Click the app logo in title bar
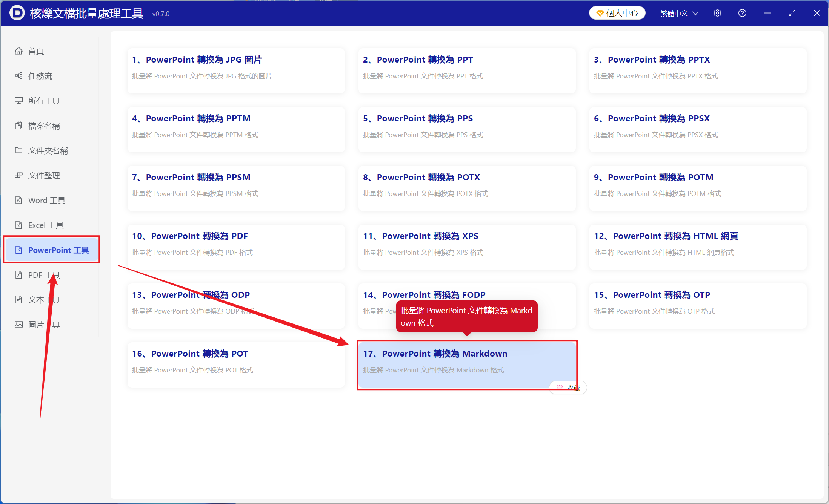This screenshot has width=829, height=504. [x=17, y=13]
